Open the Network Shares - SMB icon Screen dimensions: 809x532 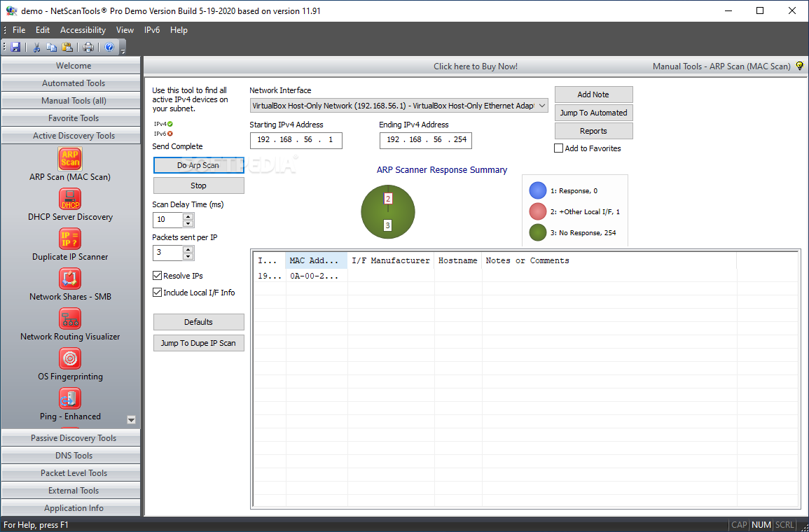coord(69,279)
